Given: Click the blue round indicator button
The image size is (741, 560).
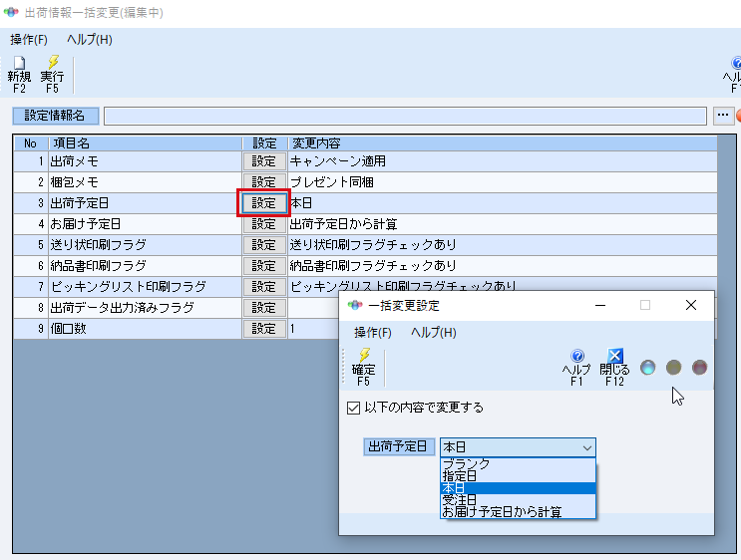Looking at the screenshot, I should tap(648, 368).
